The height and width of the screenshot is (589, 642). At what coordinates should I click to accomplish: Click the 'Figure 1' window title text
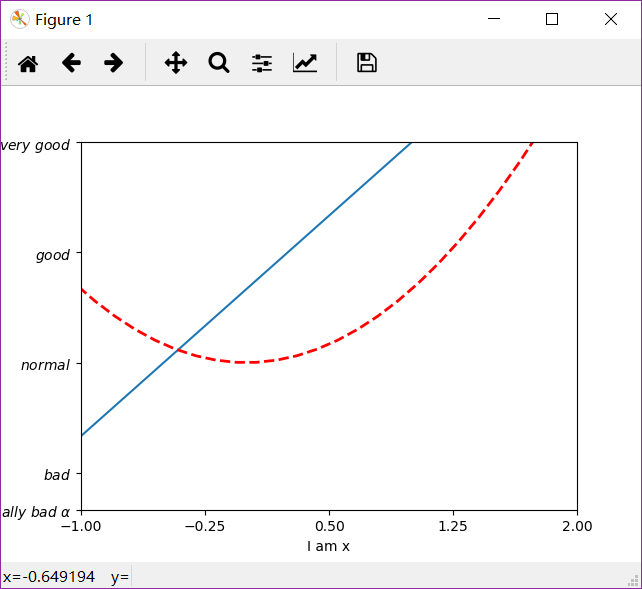64,20
